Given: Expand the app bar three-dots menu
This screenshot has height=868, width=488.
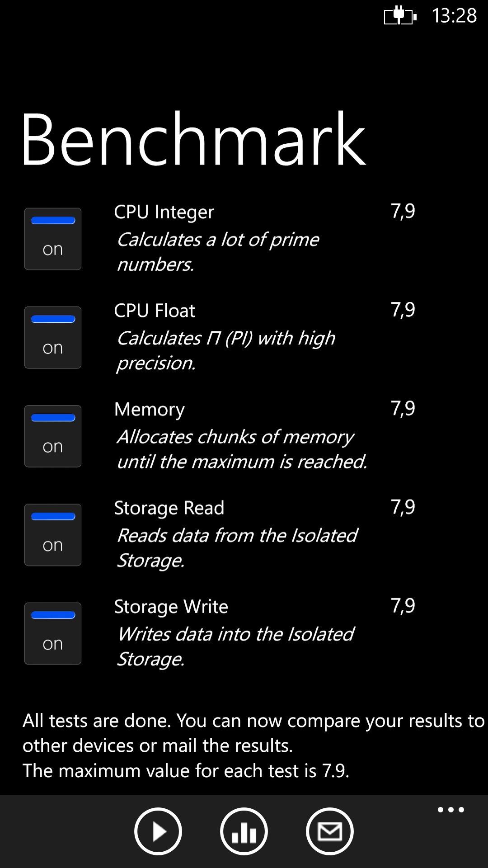Looking at the screenshot, I should (x=451, y=810).
